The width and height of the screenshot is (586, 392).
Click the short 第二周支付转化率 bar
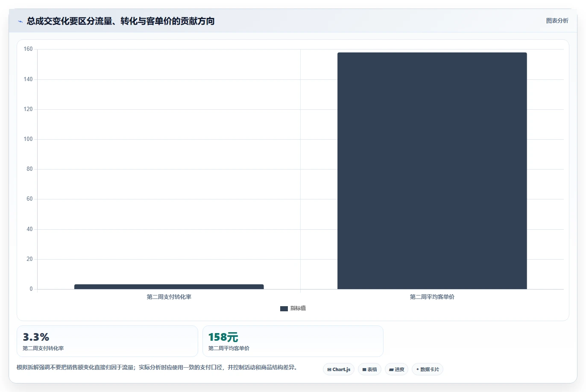point(169,287)
